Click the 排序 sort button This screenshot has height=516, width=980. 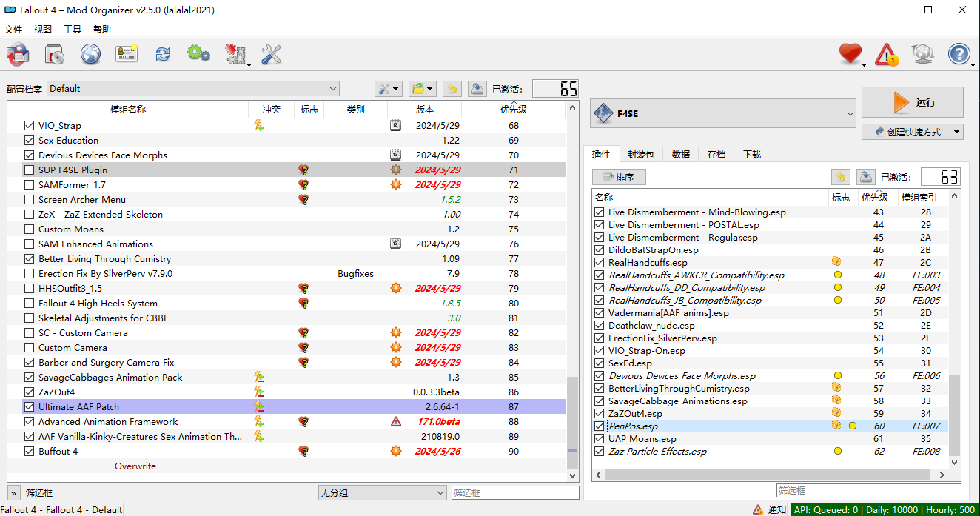coord(619,177)
